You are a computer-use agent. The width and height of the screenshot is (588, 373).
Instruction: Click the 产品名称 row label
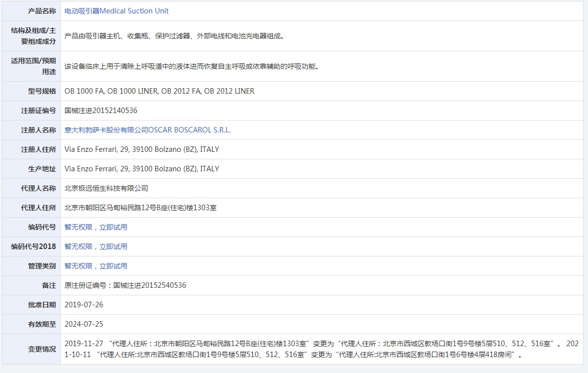tap(42, 11)
